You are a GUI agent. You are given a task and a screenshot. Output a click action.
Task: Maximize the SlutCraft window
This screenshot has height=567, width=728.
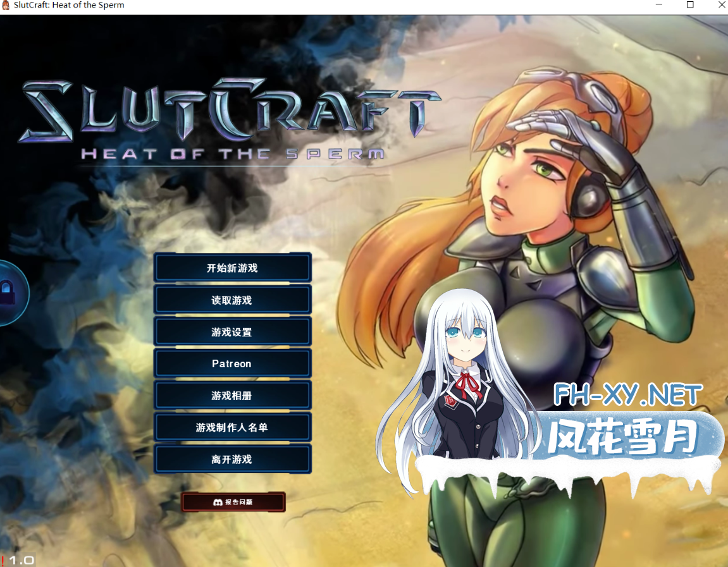(691, 4)
